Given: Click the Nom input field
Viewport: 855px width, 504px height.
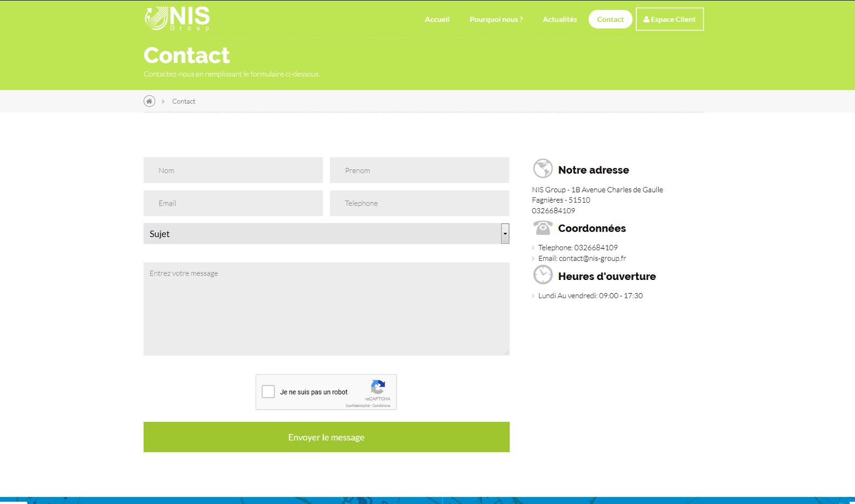Looking at the screenshot, I should coord(233,170).
